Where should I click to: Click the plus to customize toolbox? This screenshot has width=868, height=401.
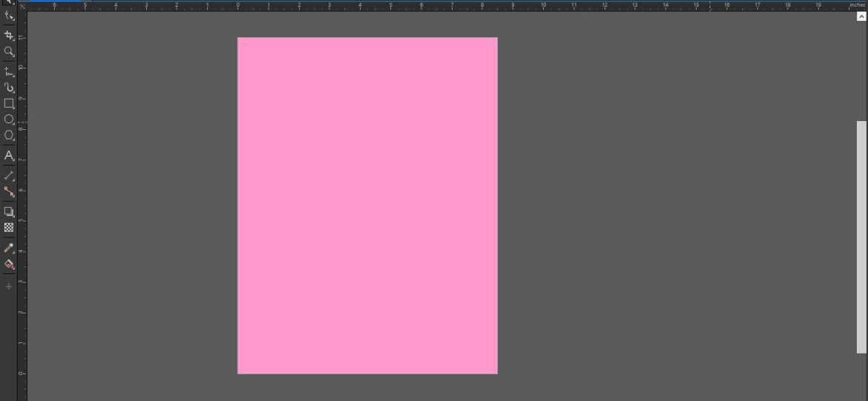click(9, 287)
